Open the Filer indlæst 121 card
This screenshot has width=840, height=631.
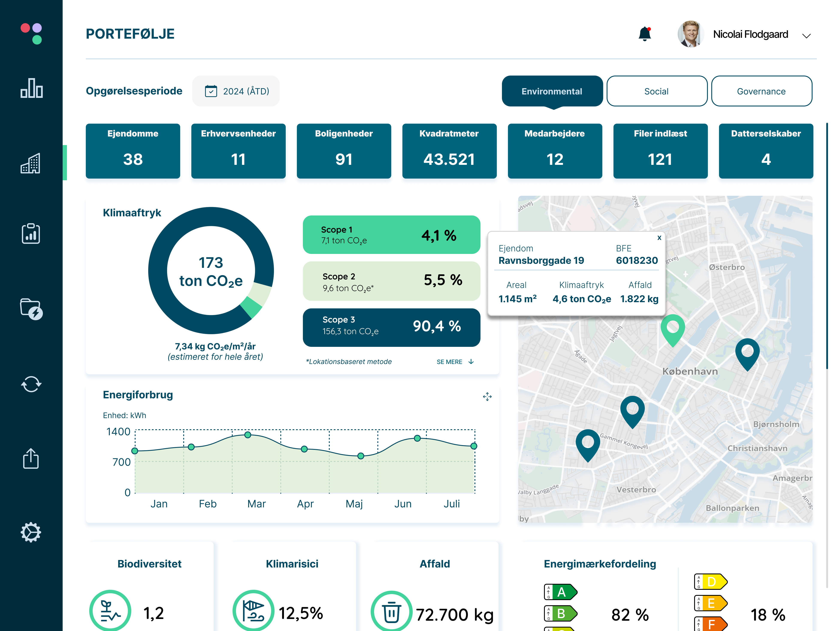tap(661, 151)
